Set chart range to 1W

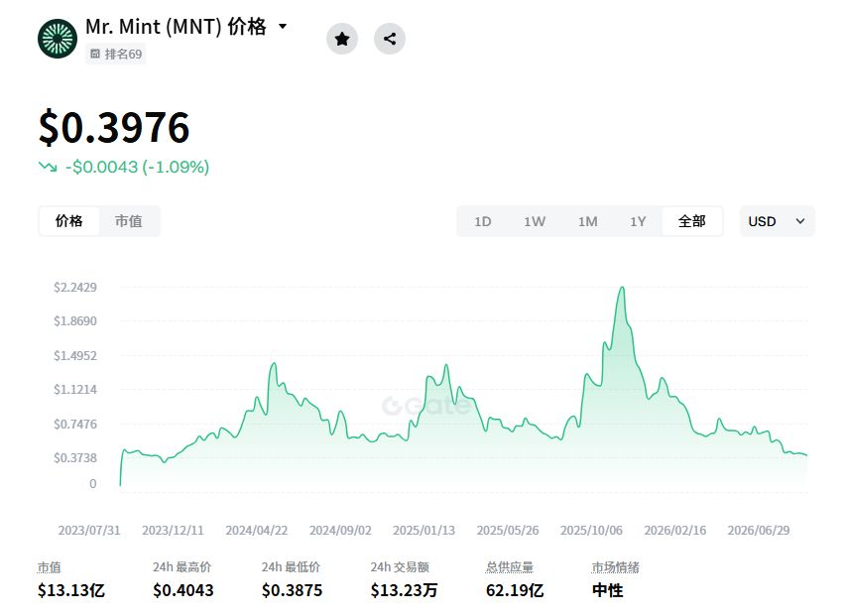click(x=535, y=221)
